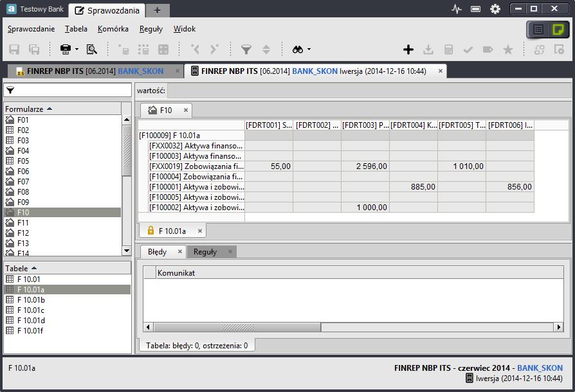
Task: Click the BANK_SKON link in status bar
Action: click(x=540, y=368)
